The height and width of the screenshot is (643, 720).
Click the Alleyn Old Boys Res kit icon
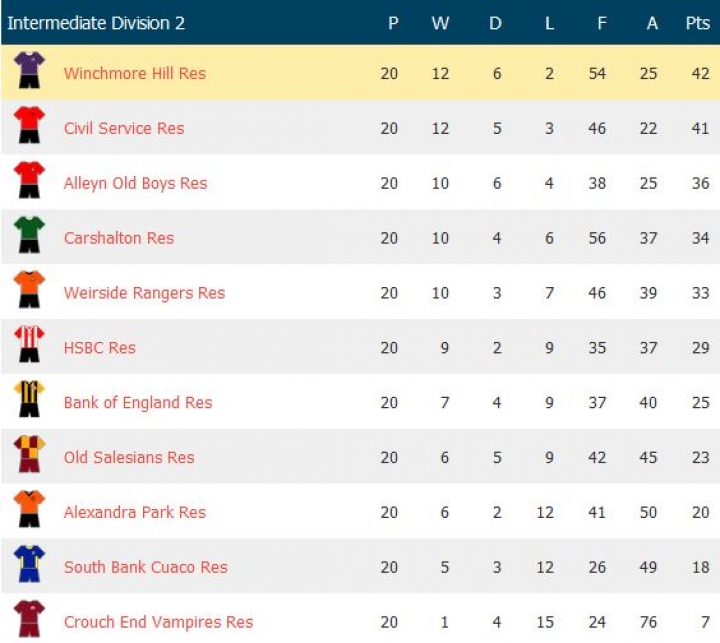29,181
